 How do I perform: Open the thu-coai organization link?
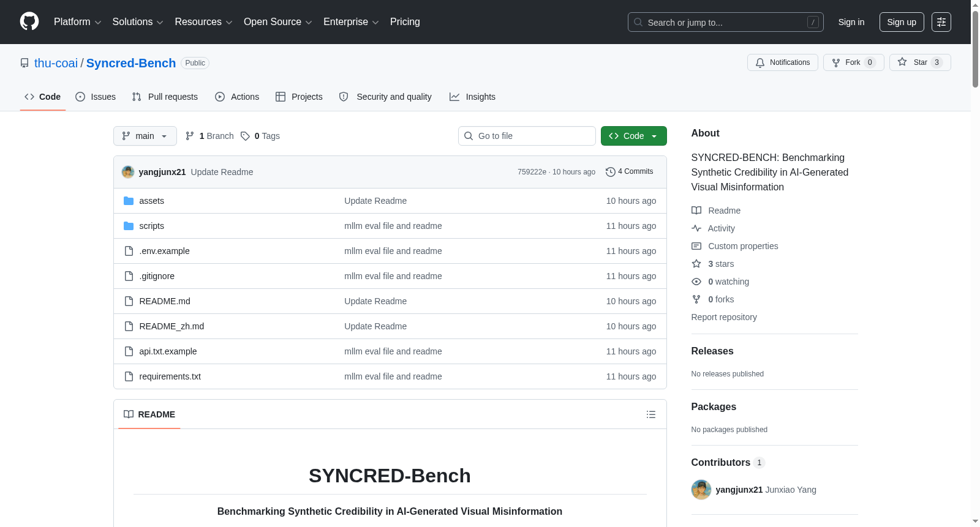56,63
